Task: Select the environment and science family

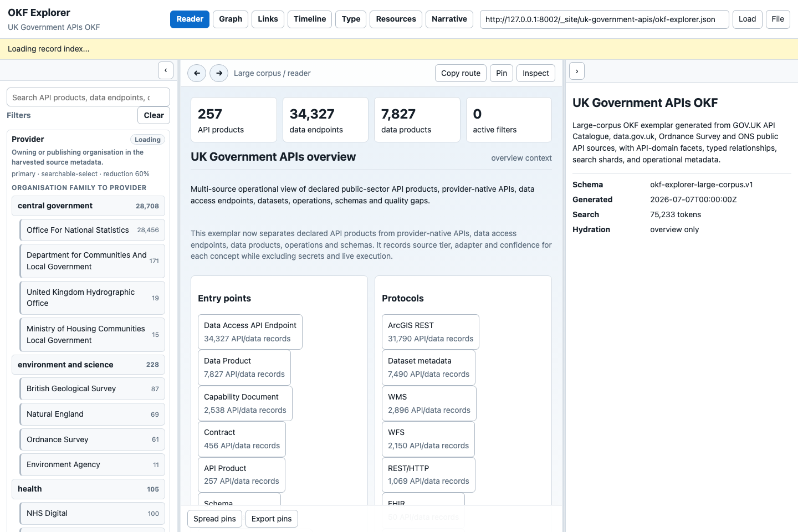Action: 88,365
